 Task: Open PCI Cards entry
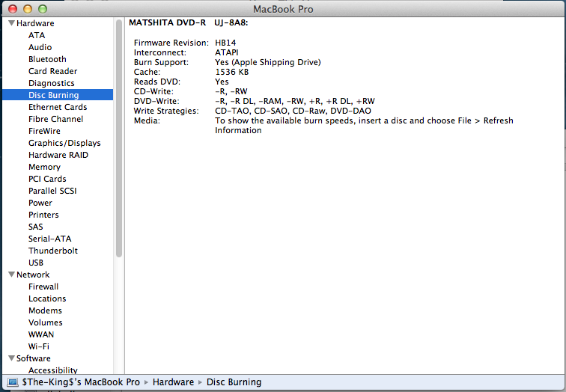point(47,179)
